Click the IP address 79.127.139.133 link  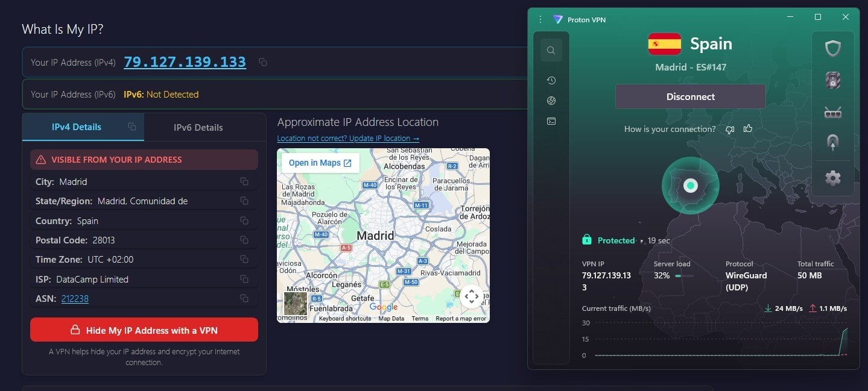tap(185, 62)
